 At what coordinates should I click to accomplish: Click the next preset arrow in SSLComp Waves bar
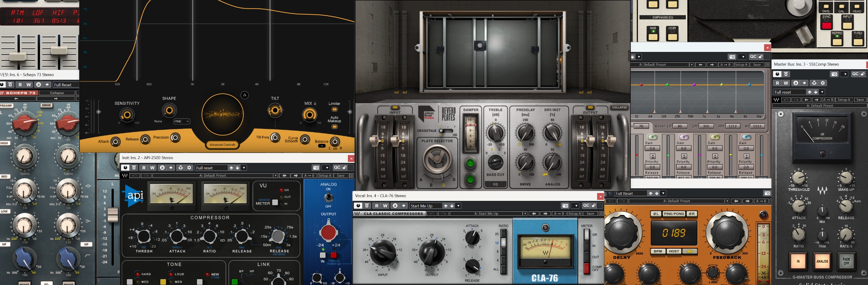tap(816, 100)
